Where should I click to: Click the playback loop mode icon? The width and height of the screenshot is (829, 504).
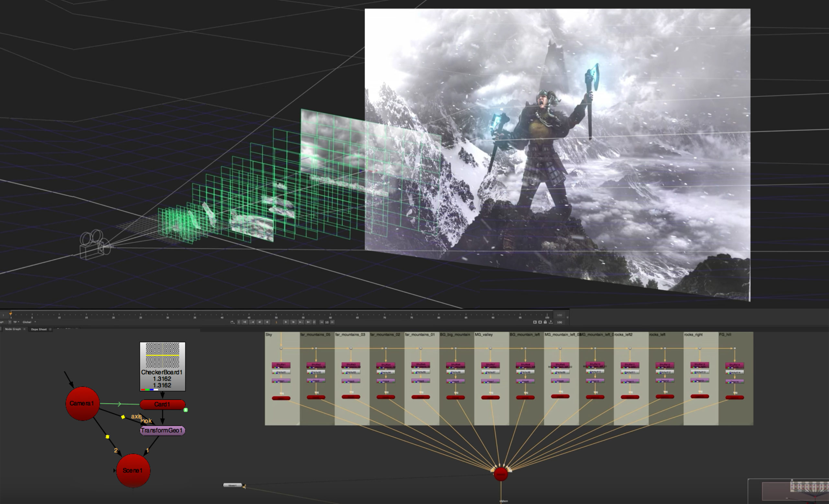(233, 322)
